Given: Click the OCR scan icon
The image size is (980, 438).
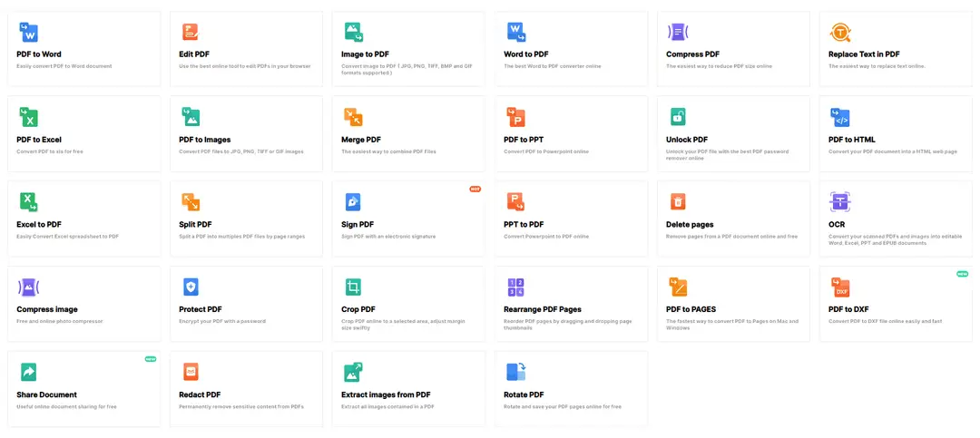Looking at the screenshot, I should point(840,202).
